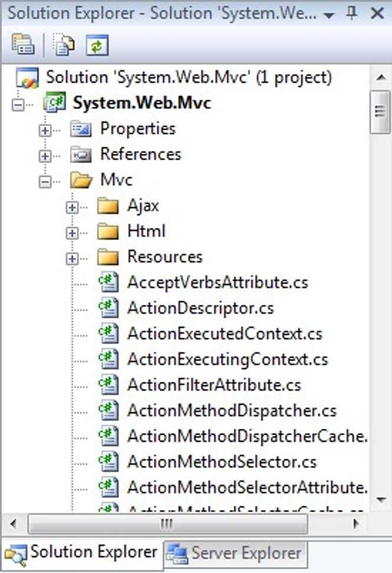Expand the Properties folder node
The image size is (392, 573).
tap(45, 130)
